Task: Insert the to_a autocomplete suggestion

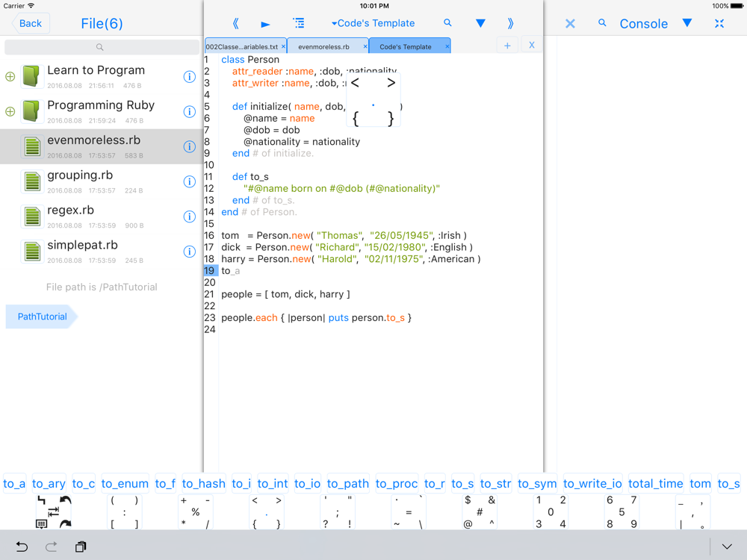Action: [x=14, y=484]
